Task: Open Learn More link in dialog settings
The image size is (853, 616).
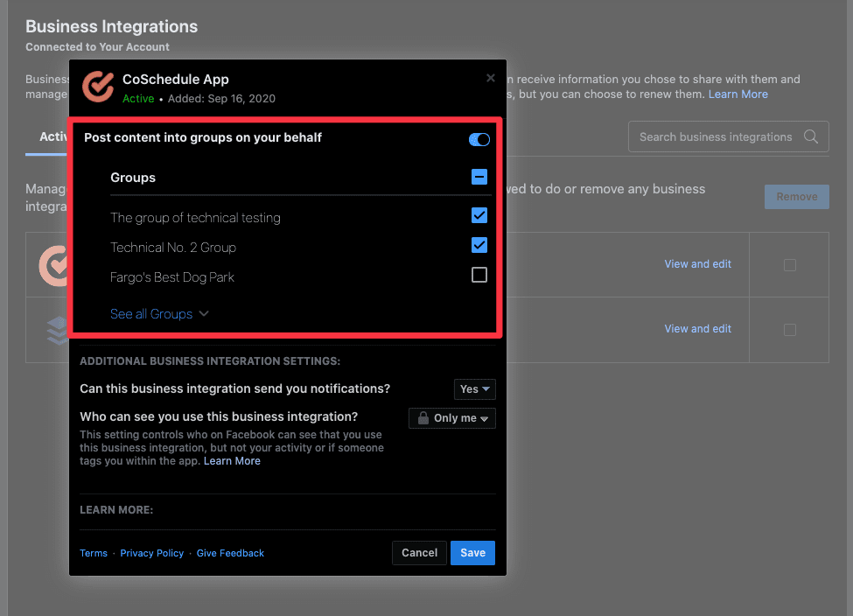Action: pyautogui.click(x=232, y=461)
